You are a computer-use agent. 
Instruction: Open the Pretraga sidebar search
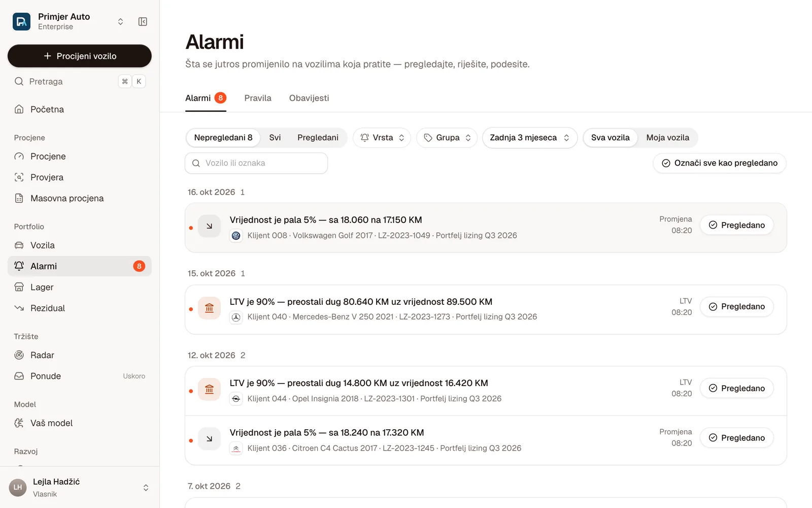80,81
